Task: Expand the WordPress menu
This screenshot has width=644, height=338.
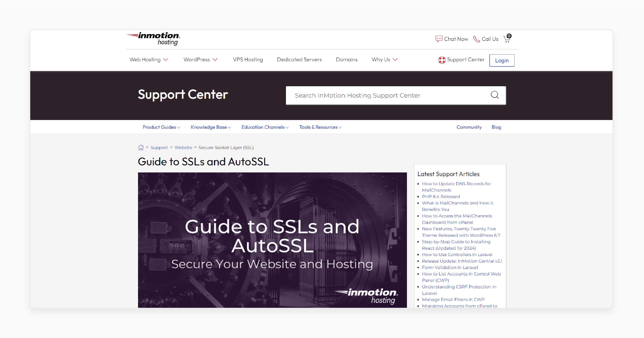Action: (200, 59)
